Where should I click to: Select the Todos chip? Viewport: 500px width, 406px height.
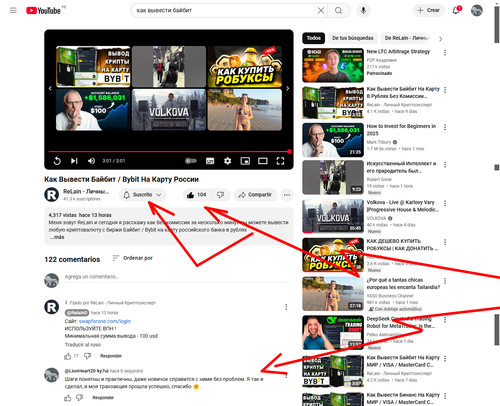(313, 38)
